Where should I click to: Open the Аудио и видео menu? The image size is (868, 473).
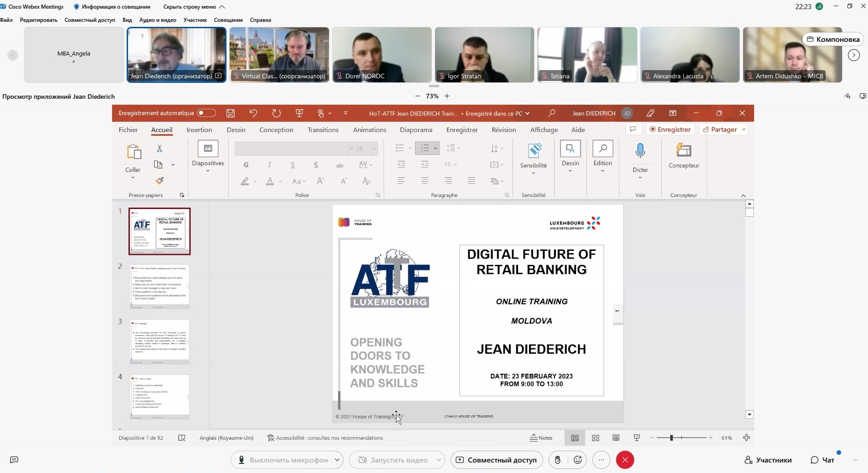click(158, 20)
